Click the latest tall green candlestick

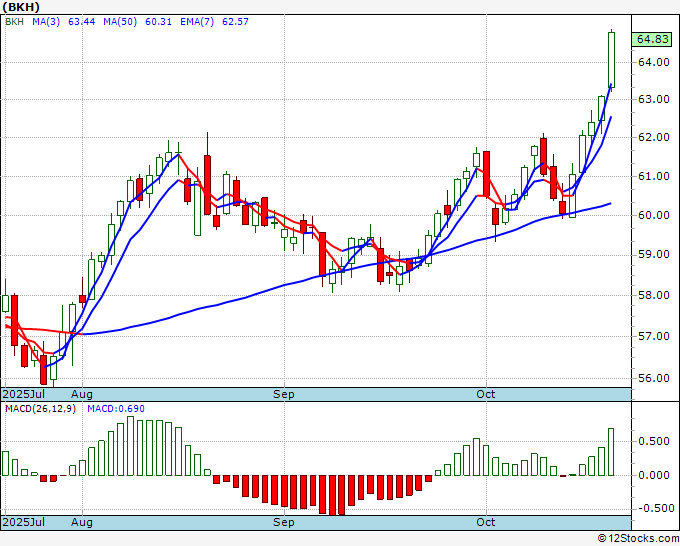[x=611, y=60]
